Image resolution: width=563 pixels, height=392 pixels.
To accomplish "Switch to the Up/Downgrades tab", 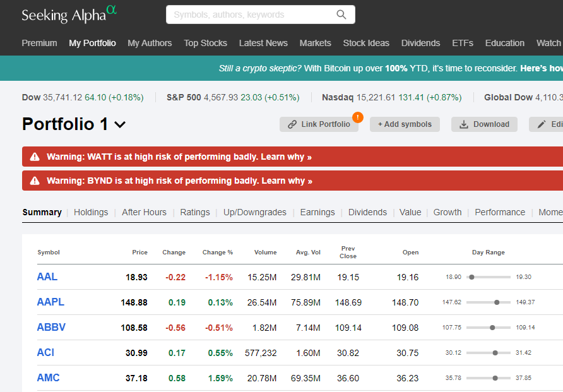I will coord(255,212).
